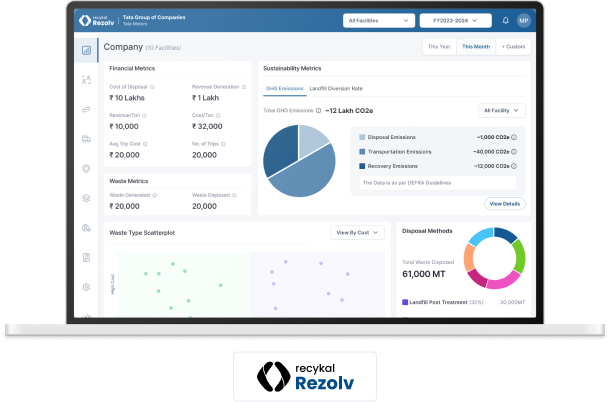Click the + Custom period button
610x402 pixels.
coord(514,47)
